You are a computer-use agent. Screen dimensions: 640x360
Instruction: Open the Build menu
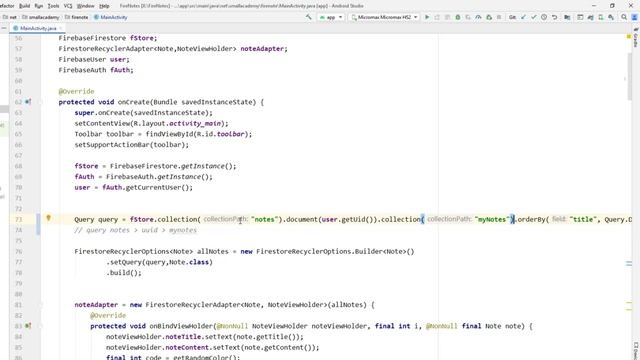point(24,6)
